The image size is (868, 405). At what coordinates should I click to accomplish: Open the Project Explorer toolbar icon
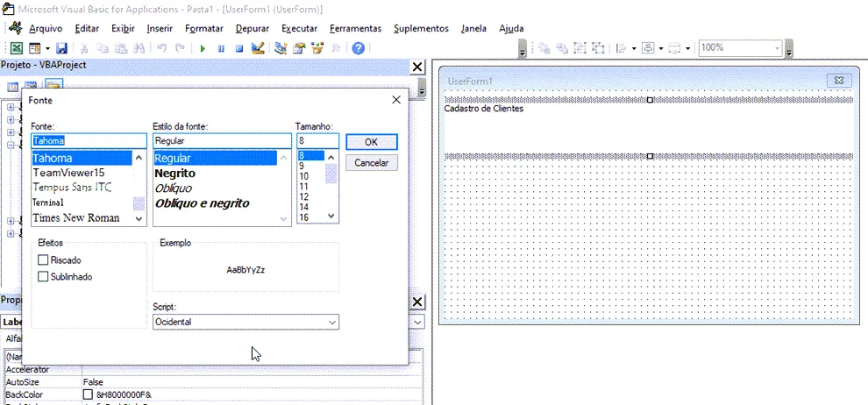tap(281, 48)
